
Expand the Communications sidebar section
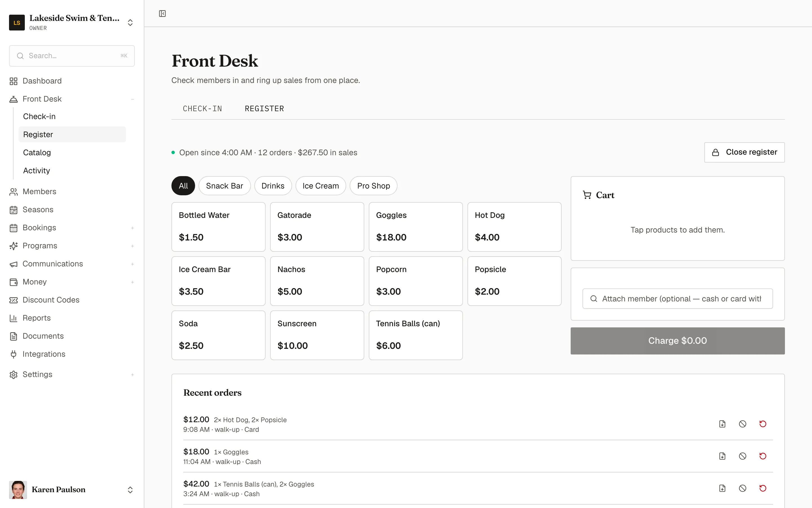pyautogui.click(x=133, y=264)
